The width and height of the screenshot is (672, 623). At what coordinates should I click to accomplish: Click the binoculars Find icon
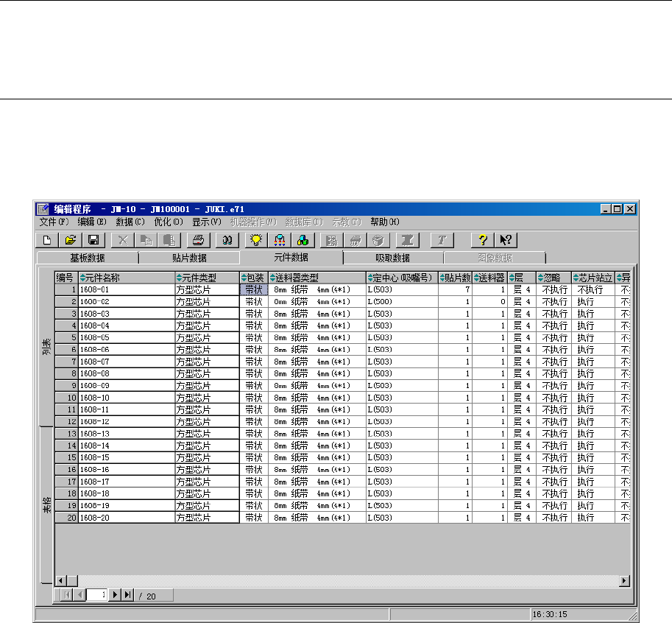coord(227,240)
